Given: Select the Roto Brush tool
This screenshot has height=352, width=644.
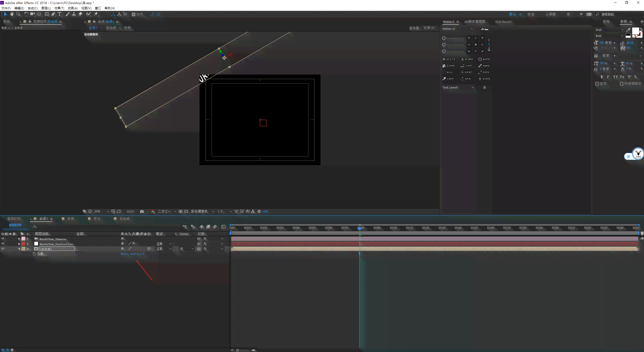Looking at the screenshot, I should [x=88, y=14].
